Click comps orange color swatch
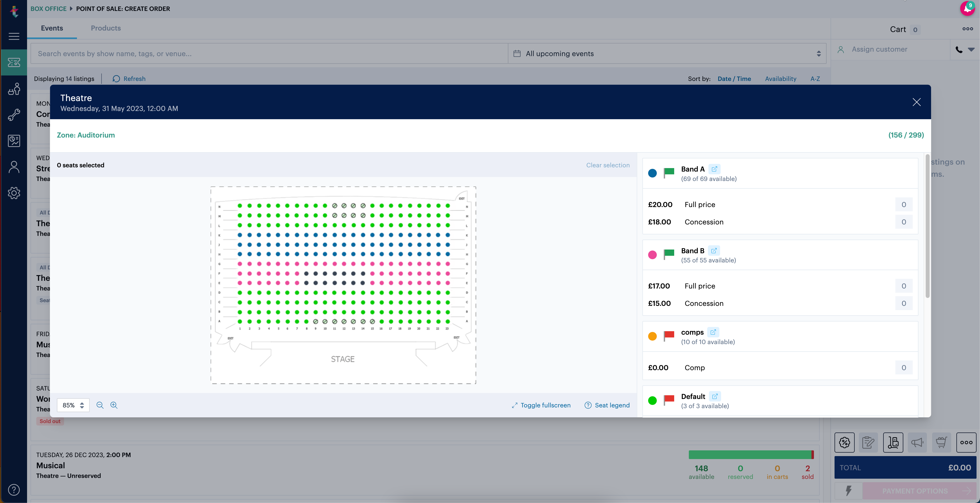Screen dimensions: 980x503 click(x=652, y=336)
